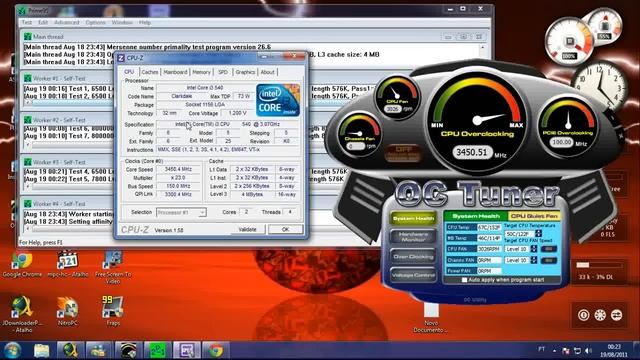Click the Target CPU Temperature 50C/122F field
640x360 pixels.
[x=519, y=234]
